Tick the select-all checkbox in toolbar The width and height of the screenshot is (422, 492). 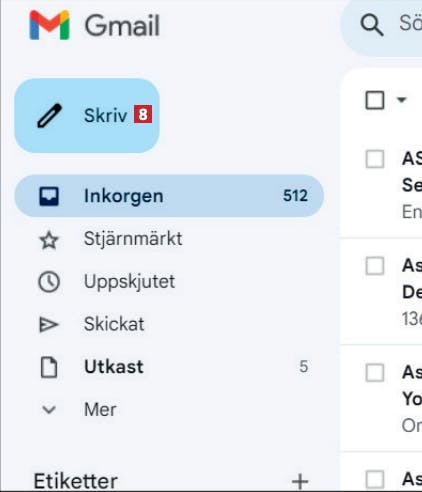[x=375, y=100]
